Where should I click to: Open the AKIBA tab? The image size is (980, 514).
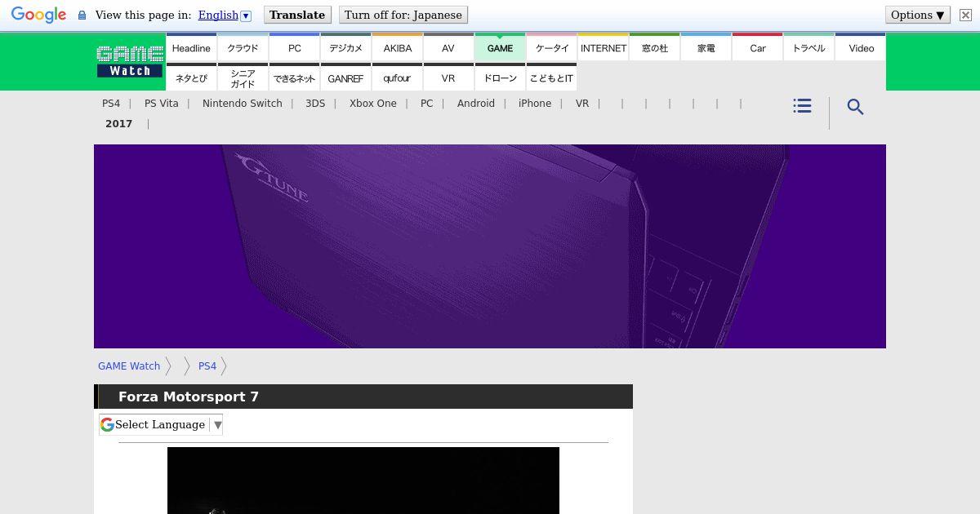(x=397, y=47)
